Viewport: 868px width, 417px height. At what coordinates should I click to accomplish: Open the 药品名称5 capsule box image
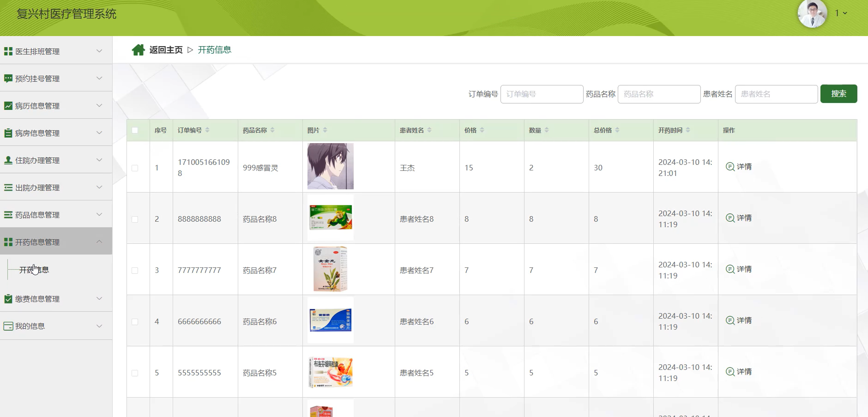tap(331, 371)
